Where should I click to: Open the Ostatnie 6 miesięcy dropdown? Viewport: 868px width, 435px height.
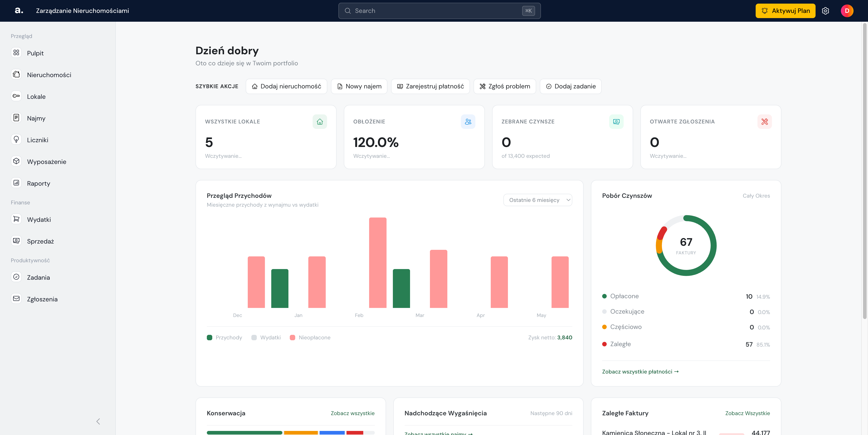pyautogui.click(x=538, y=200)
